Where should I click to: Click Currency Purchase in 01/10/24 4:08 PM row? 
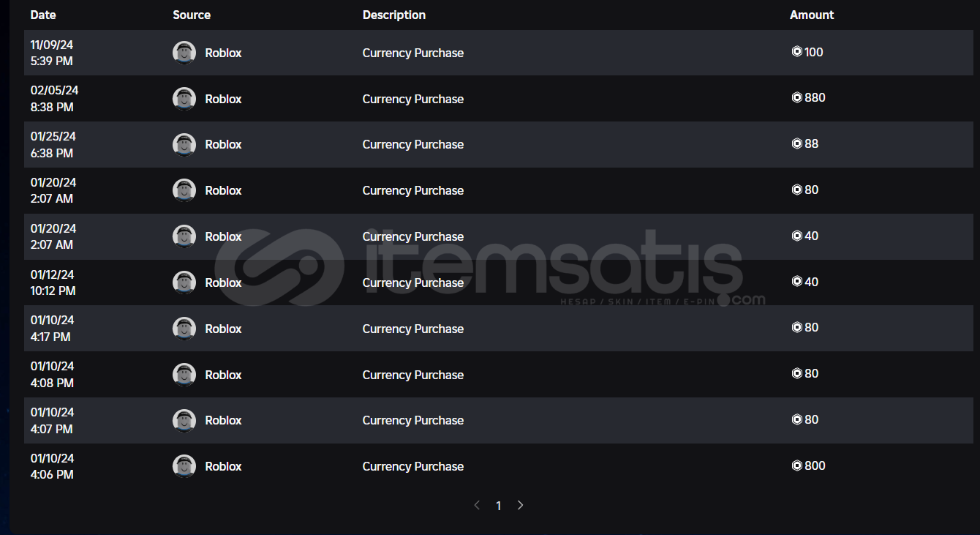tap(413, 375)
